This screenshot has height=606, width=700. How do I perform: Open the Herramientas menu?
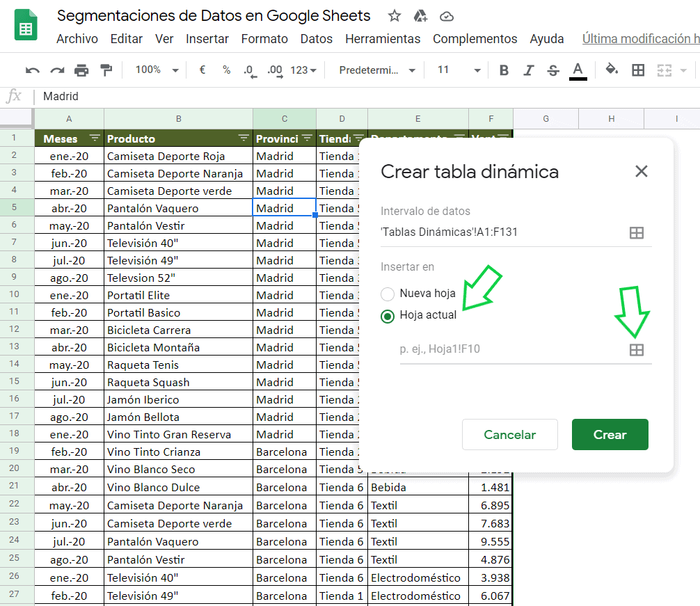(383, 39)
